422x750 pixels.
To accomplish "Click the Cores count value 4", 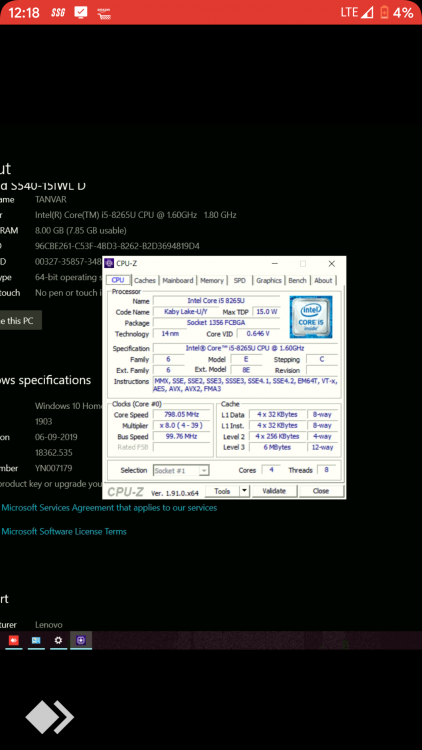I will [271, 470].
